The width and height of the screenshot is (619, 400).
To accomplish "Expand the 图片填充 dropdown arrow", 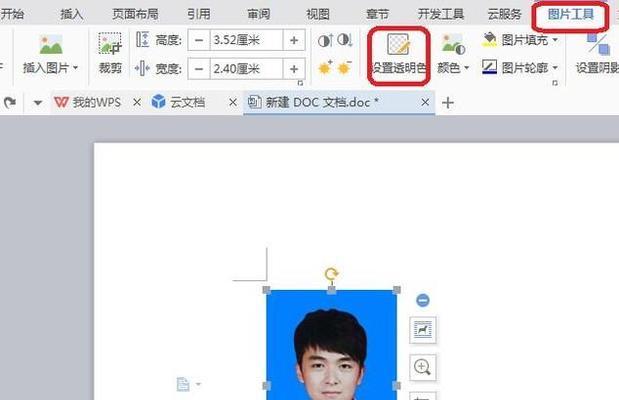I will (555, 40).
